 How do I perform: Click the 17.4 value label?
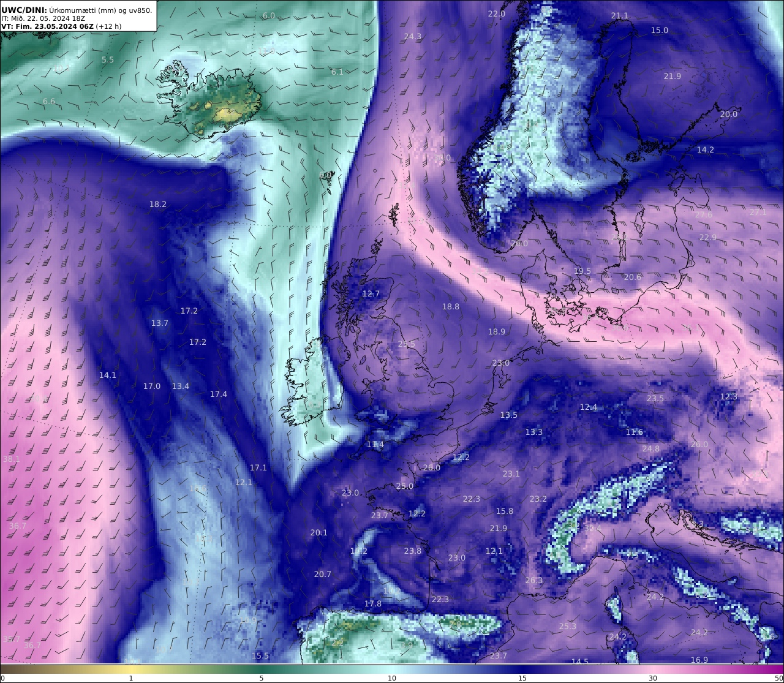pyautogui.click(x=218, y=394)
